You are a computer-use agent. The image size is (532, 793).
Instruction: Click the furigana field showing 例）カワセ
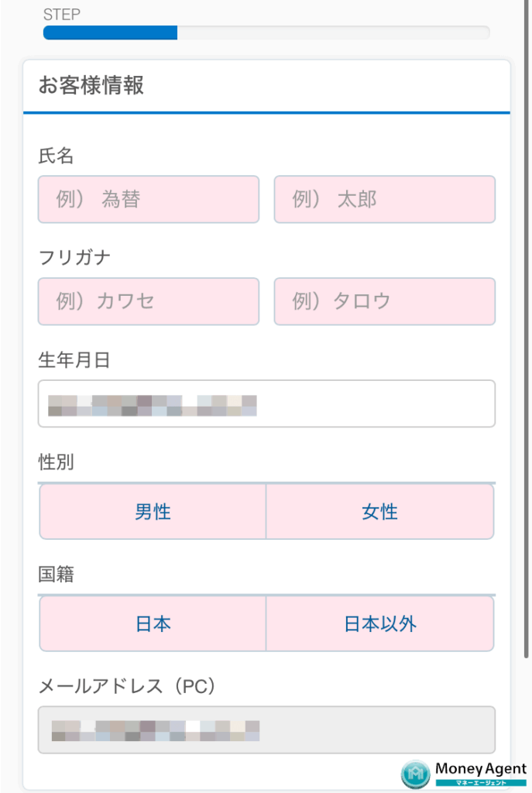point(148,301)
